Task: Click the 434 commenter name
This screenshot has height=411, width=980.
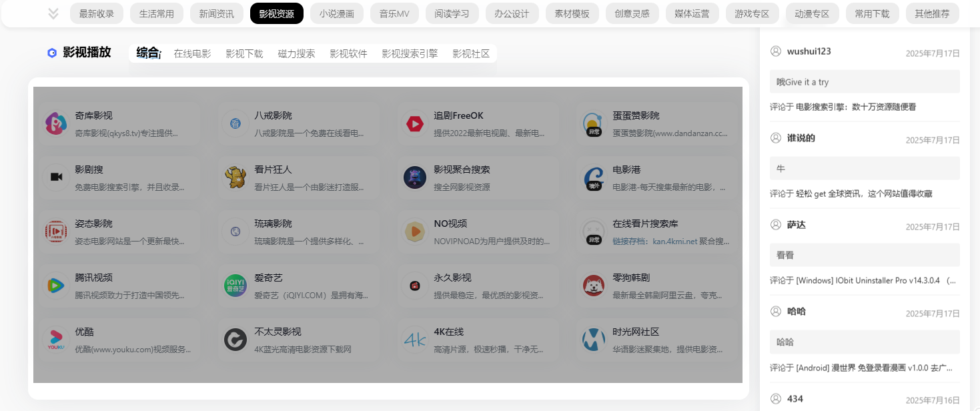Action: click(x=795, y=398)
